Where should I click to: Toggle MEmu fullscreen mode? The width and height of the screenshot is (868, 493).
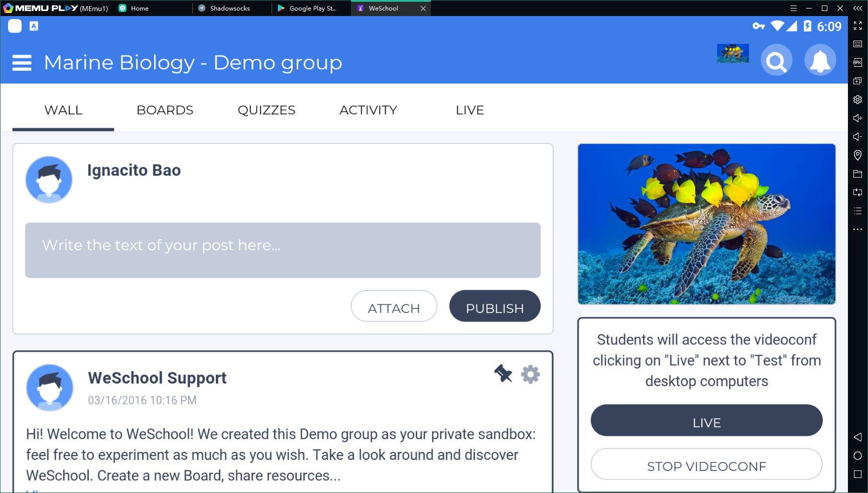[857, 26]
